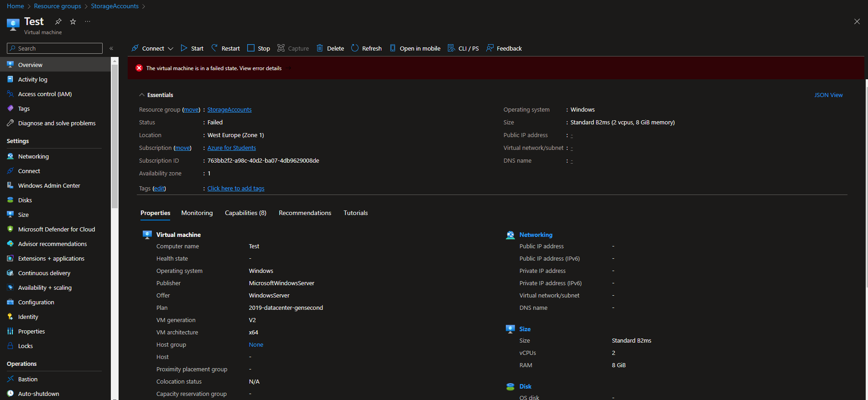Image resolution: width=868 pixels, height=400 pixels.
Task: Pin the Test VM to dashboard
Action: coord(58,21)
